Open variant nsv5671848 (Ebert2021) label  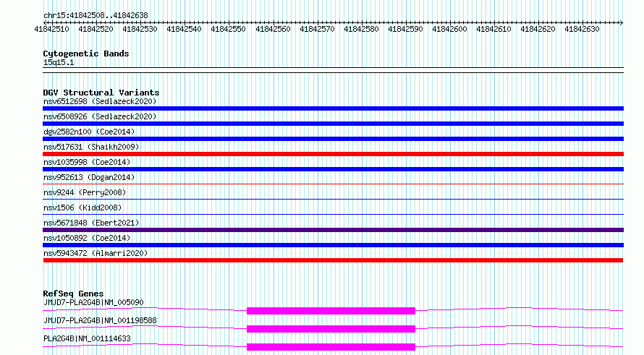click(91, 223)
